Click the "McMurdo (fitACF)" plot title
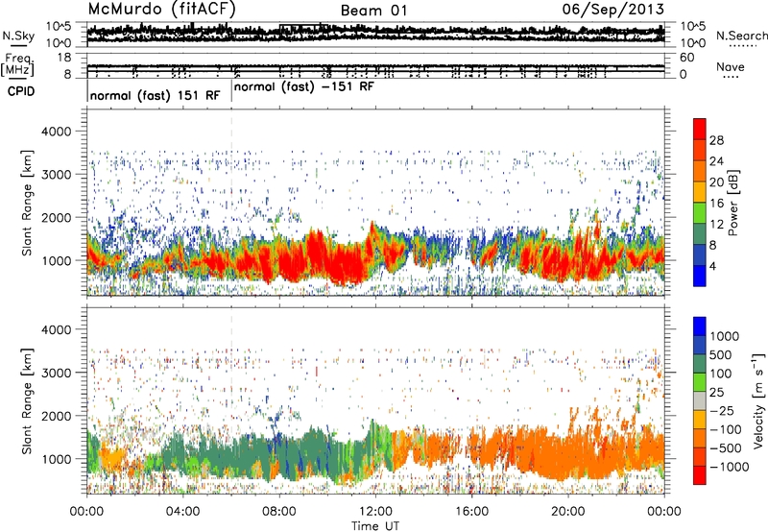Screen dimensions: 768x532 [x=161, y=10]
